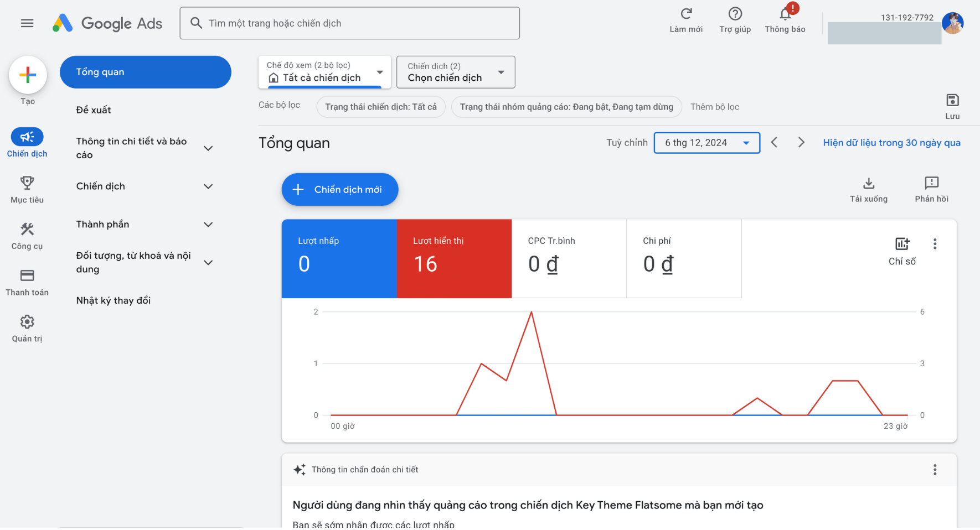Click the Key Theme Flatsome diagnostic headline
Screen dimensions: 980x530
pos(528,505)
